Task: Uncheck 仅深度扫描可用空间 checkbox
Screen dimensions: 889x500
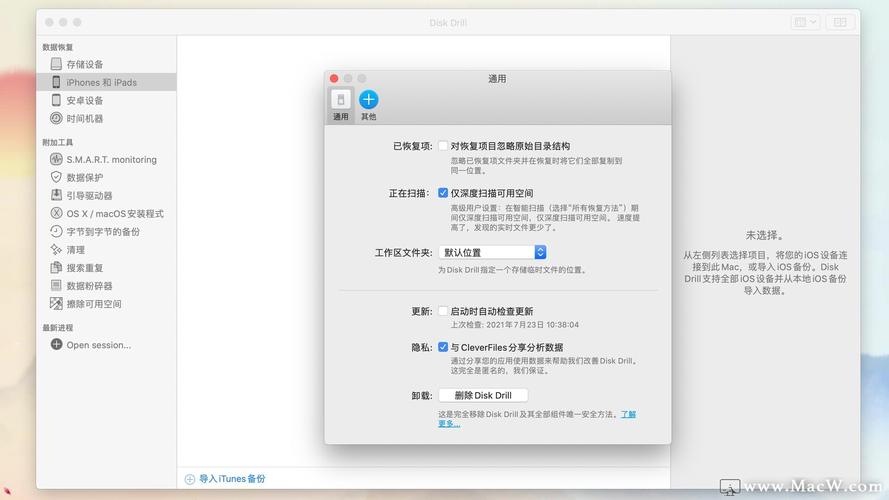Action: [x=443, y=193]
